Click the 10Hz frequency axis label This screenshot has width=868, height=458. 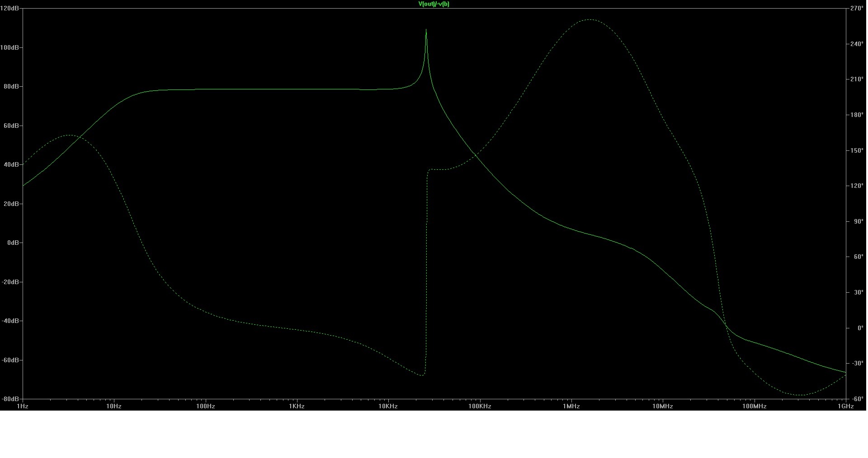[x=114, y=407]
